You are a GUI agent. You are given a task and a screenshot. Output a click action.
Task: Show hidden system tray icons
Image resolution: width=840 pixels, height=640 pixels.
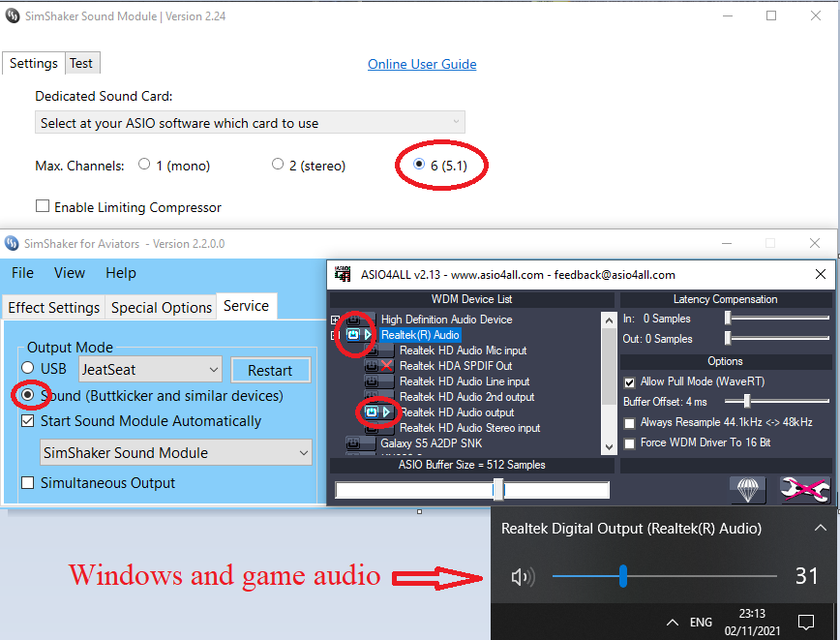(673, 623)
